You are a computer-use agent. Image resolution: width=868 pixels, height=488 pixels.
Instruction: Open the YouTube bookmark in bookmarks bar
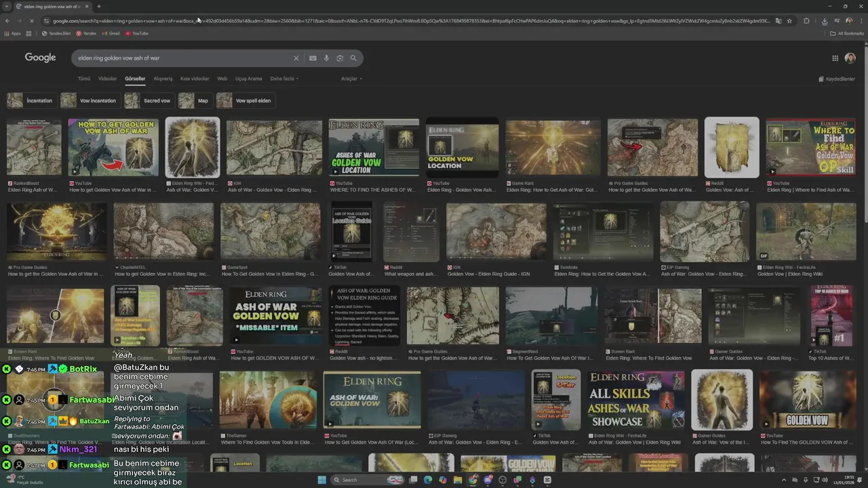(x=136, y=33)
